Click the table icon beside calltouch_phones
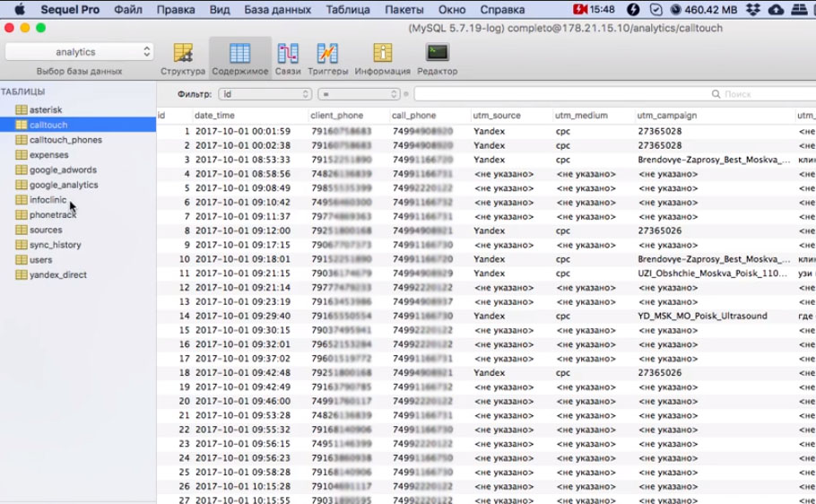The width and height of the screenshot is (816, 504). tap(22, 140)
